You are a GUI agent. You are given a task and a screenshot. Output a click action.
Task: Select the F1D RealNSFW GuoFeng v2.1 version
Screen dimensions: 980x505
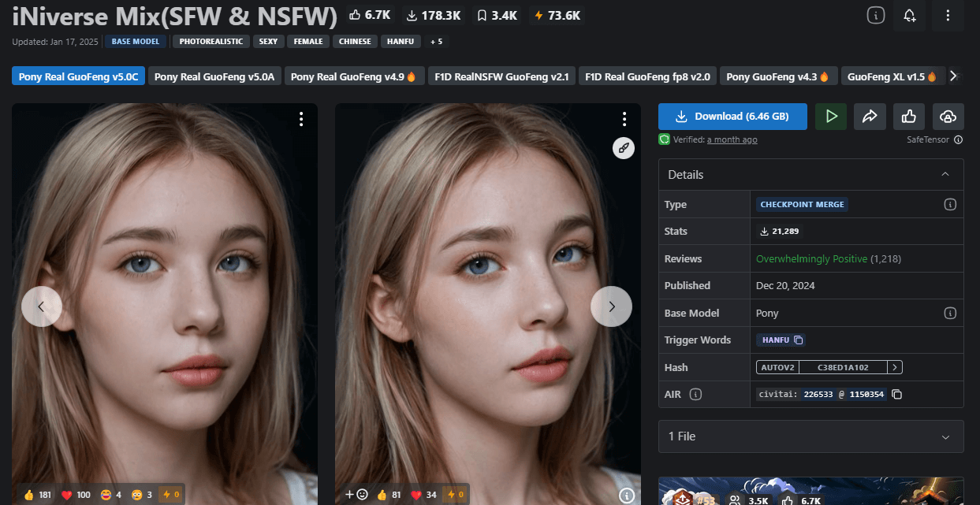click(501, 76)
